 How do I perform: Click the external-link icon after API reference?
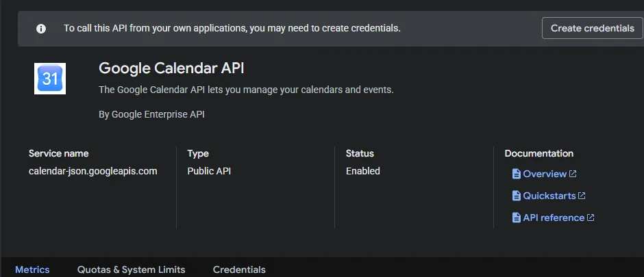pos(591,217)
